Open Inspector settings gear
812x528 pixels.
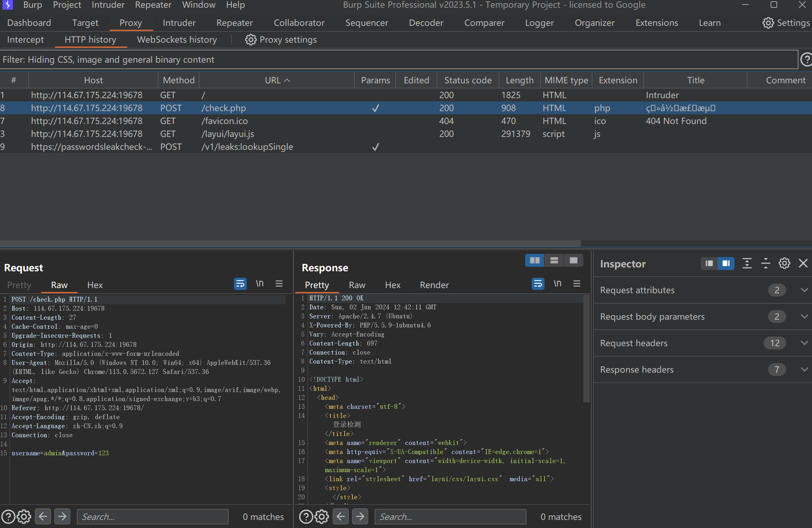pyautogui.click(x=784, y=263)
